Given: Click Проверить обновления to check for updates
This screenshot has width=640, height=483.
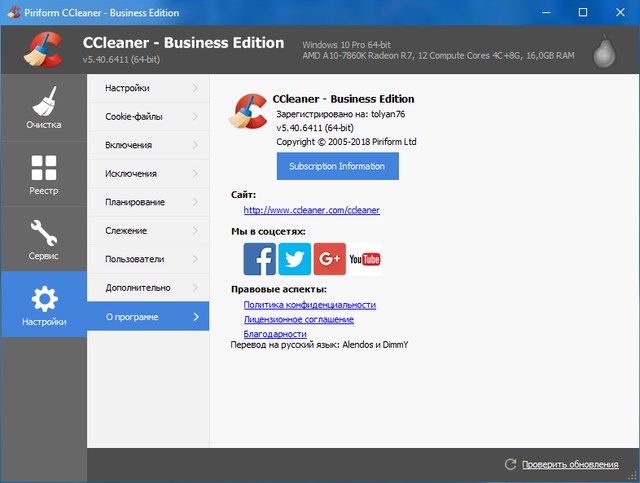Looking at the screenshot, I should click(x=570, y=464).
